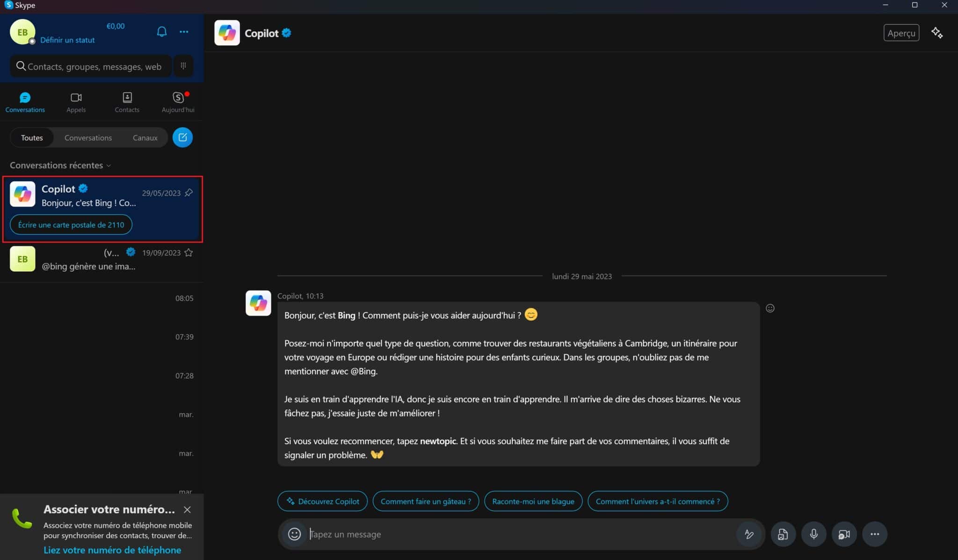The height and width of the screenshot is (560, 958).
Task: Select the Toutes filter
Action: tap(32, 137)
